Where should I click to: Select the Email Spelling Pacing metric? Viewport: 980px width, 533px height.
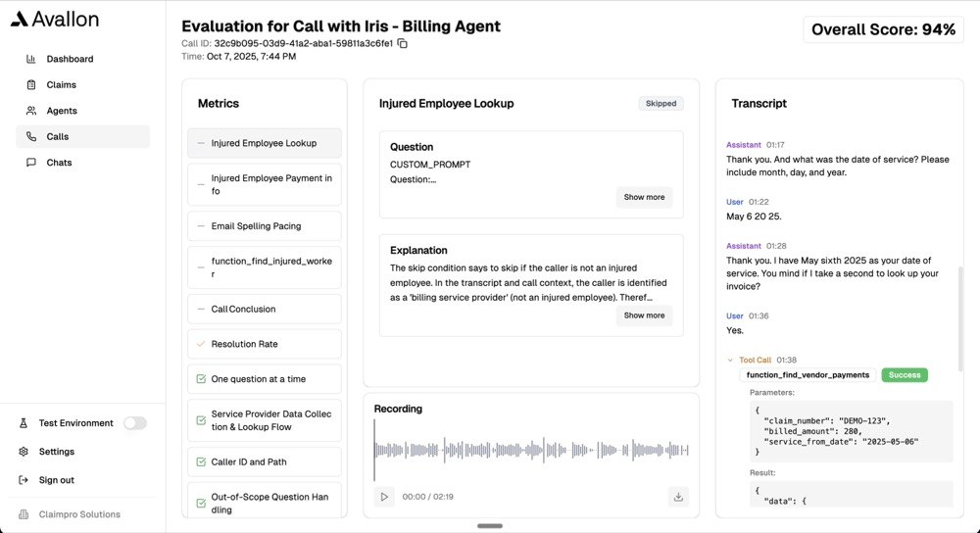point(265,226)
